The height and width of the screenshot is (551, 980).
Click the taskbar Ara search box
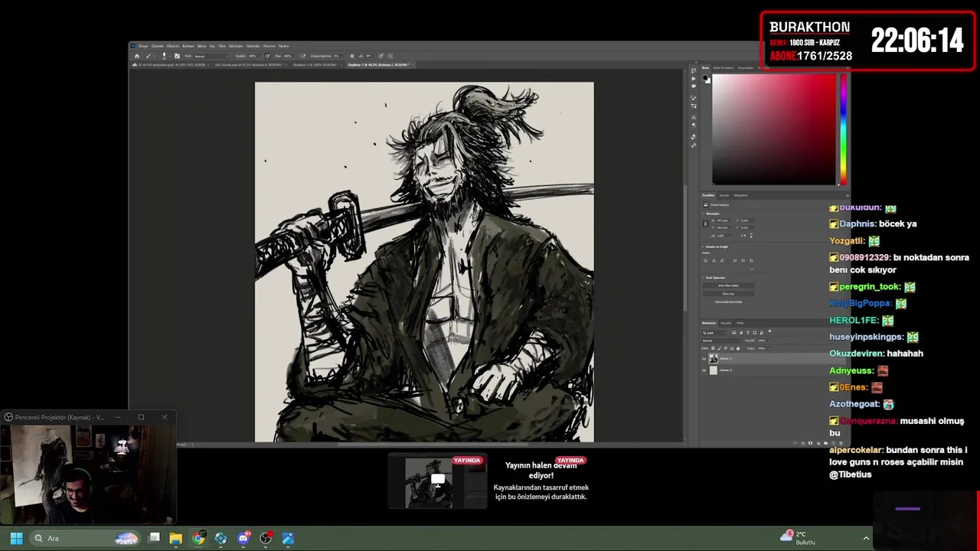87,538
